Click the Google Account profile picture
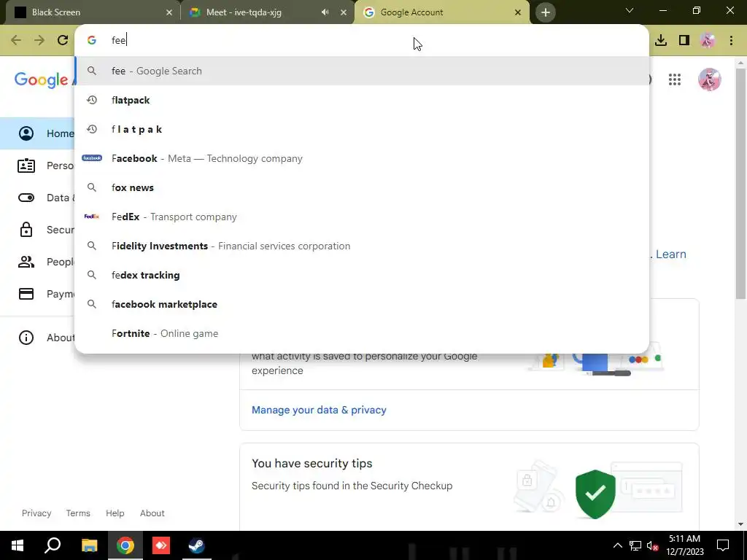Image resolution: width=747 pixels, height=560 pixels. (x=709, y=79)
